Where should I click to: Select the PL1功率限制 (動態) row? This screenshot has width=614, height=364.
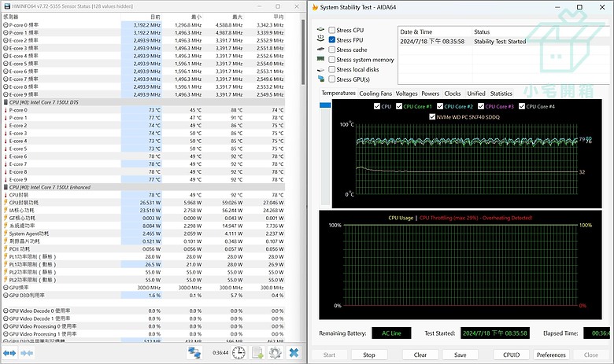pos(144,264)
